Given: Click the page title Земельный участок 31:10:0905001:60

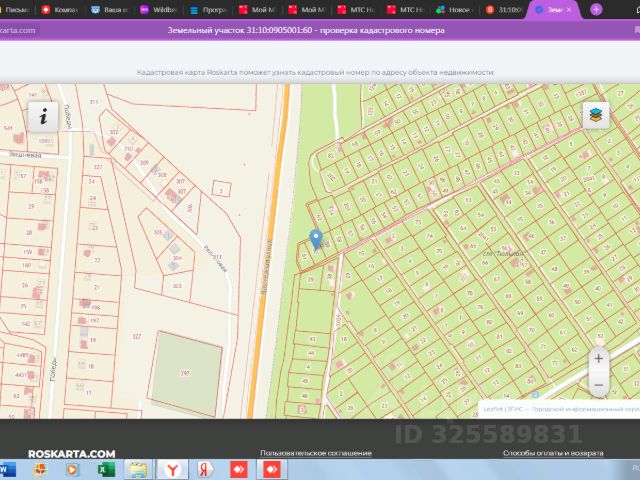Looking at the screenshot, I should (x=306, y=30).
